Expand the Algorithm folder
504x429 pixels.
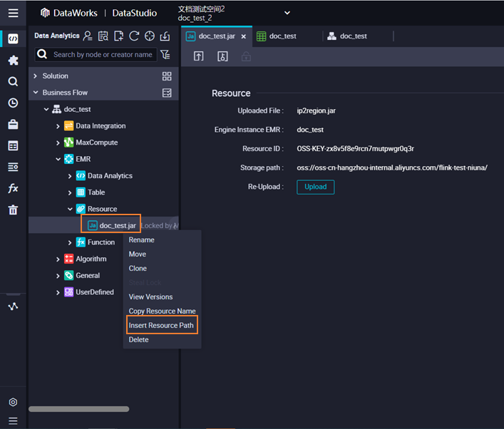pos(58,259)
